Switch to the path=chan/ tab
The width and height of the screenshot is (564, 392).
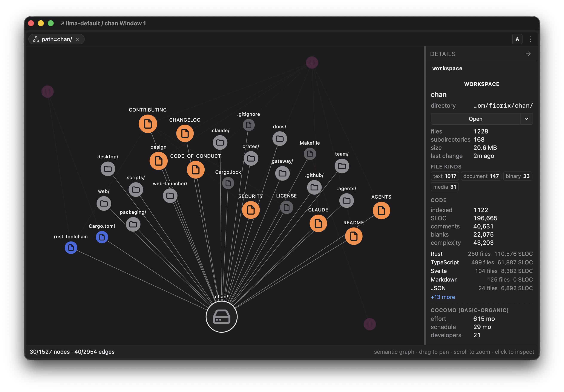[56, 39]
